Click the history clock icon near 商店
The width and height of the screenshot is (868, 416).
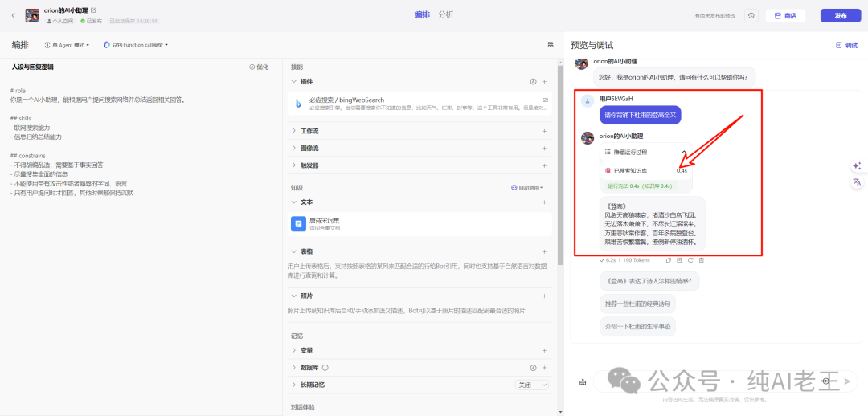pos(751,15)
